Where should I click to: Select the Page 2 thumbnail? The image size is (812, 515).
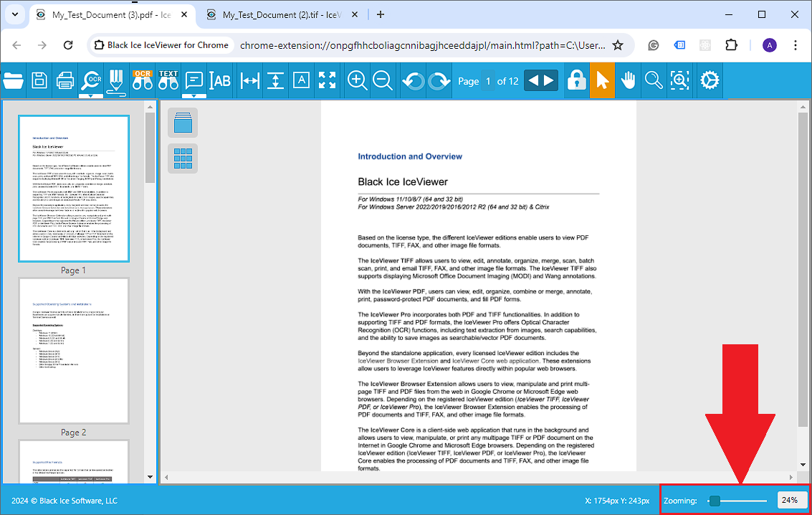[x=74, y=351]
